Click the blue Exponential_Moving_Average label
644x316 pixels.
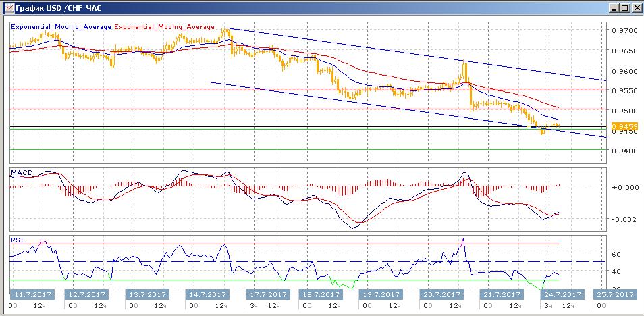(x=61, y=27)
